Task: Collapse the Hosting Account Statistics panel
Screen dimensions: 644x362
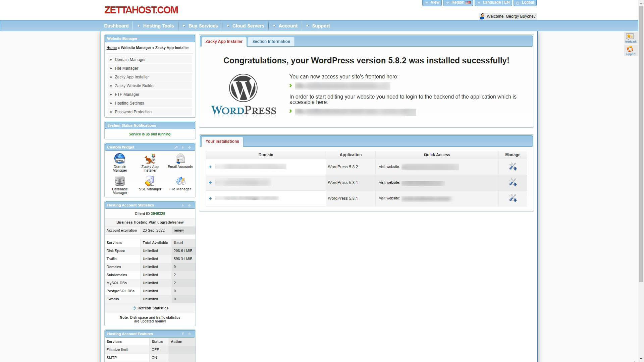Action: (183, 205)
